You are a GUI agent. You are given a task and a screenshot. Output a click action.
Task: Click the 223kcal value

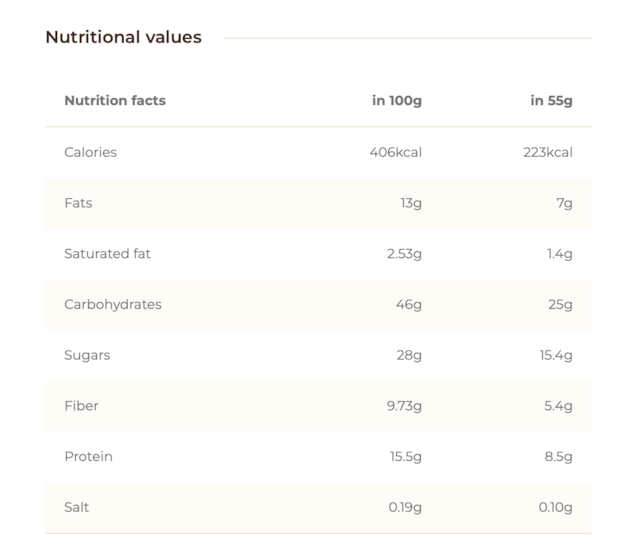(547, 152)
